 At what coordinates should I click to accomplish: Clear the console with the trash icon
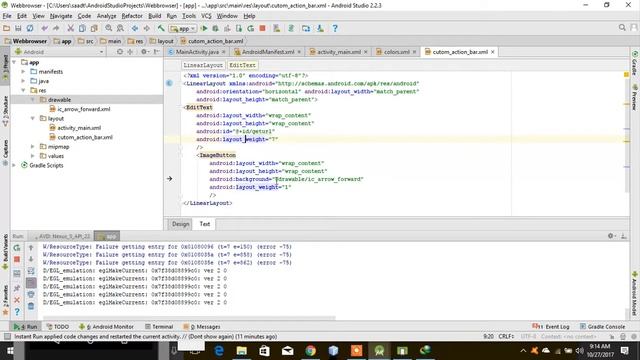(31, 306)
